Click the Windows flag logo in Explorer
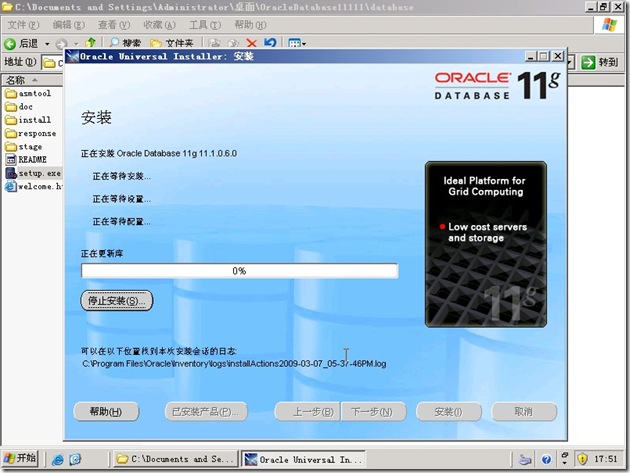The height and width of the screenshot is (473, 630). [x=610, y=25]
